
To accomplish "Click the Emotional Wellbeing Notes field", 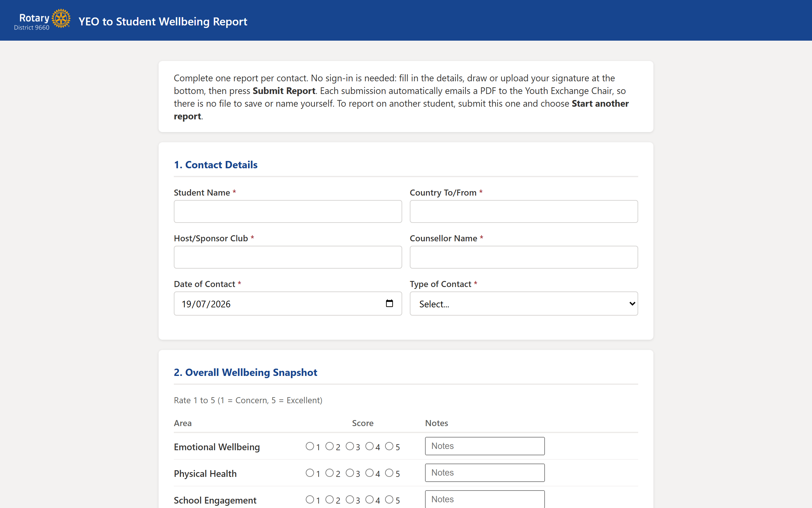I will point(485,446).
